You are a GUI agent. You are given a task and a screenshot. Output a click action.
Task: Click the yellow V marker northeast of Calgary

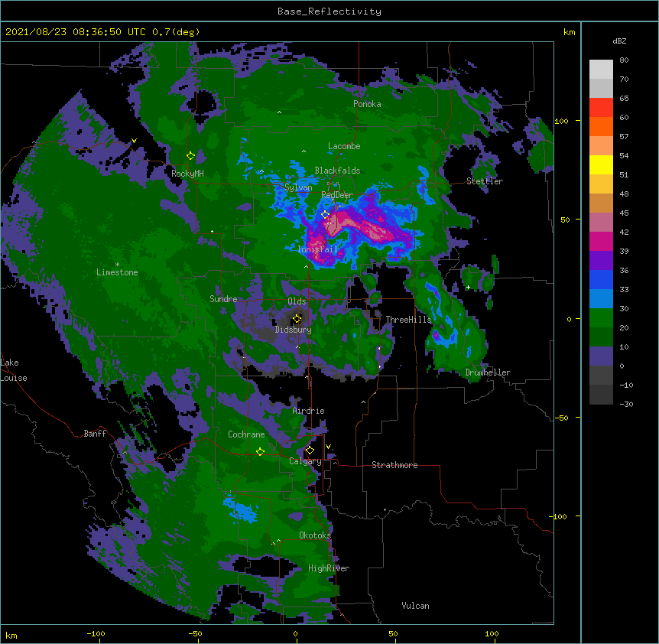point(328,447)
